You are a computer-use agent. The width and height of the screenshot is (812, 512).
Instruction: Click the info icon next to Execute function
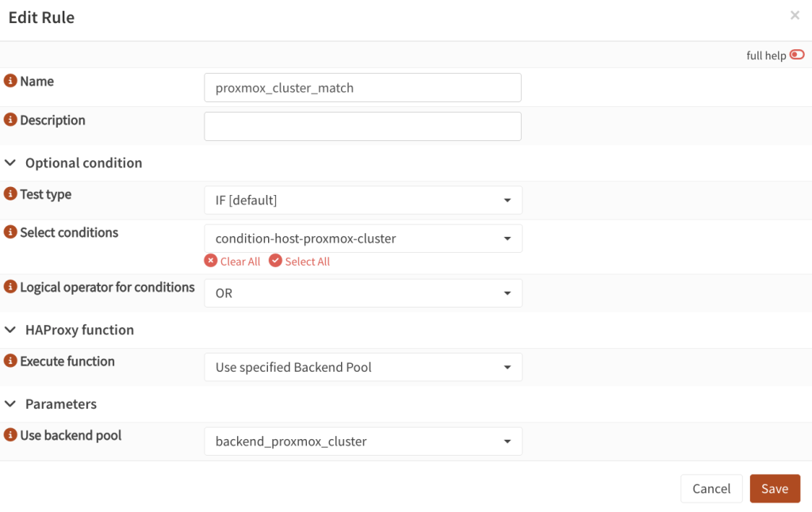coord(10,361)
